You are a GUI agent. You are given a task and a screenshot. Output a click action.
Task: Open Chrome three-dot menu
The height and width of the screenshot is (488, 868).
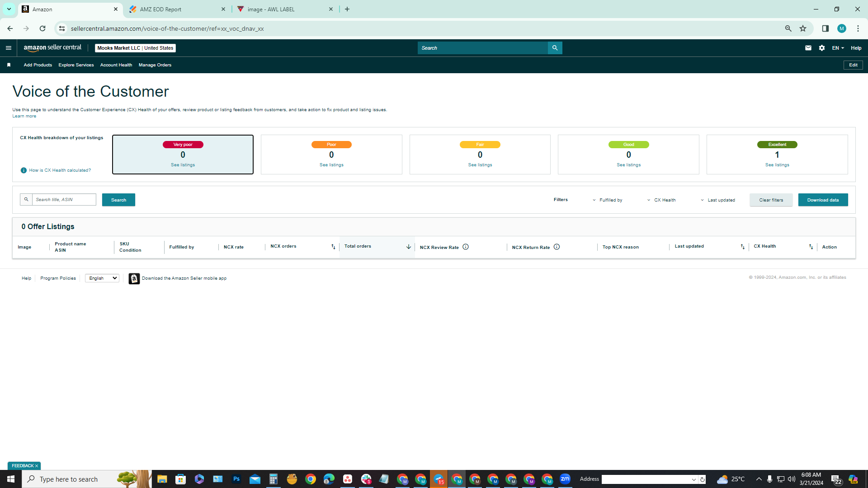tap(858, 28)
